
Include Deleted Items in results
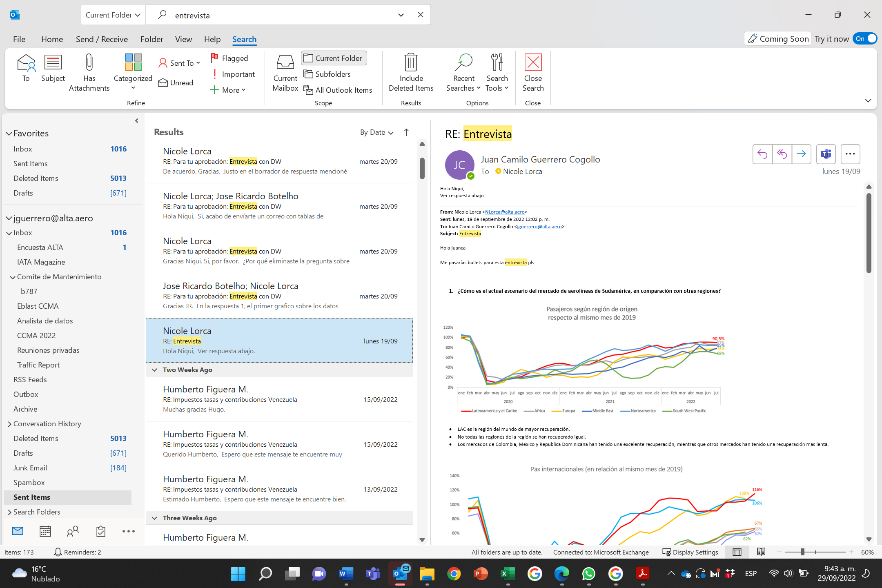(x=411, y=73)
